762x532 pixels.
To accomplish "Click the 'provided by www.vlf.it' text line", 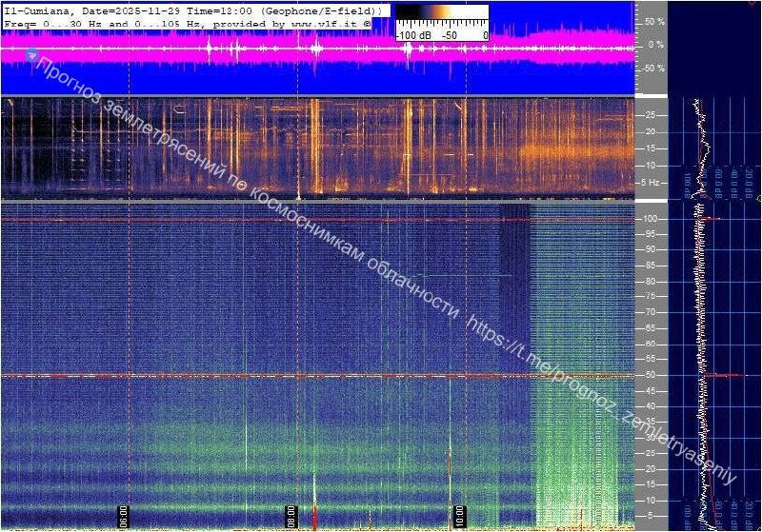I will coord(287,23).
